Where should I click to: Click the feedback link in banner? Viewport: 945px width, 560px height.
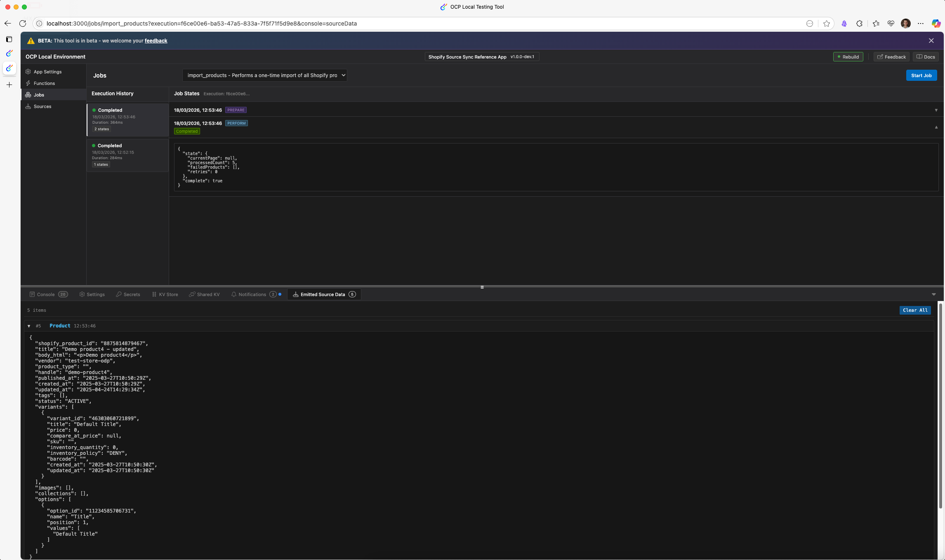pos(156,40)
